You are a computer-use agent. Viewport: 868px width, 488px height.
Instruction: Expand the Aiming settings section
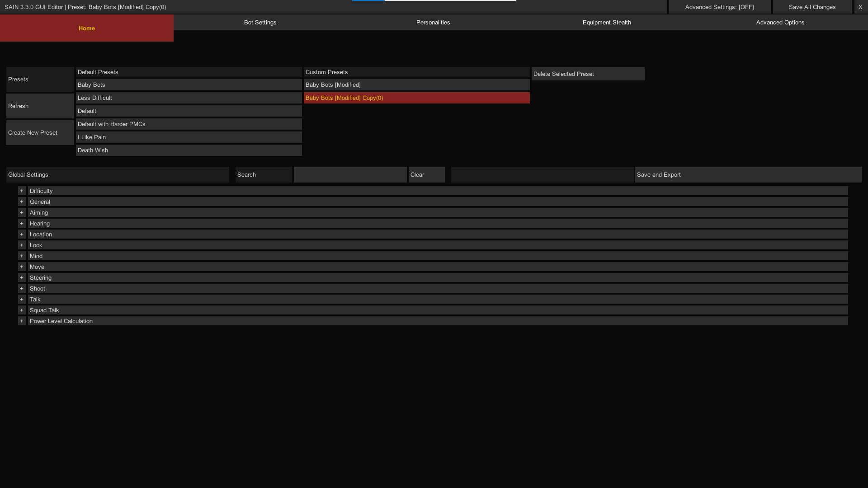coord(22,213)
